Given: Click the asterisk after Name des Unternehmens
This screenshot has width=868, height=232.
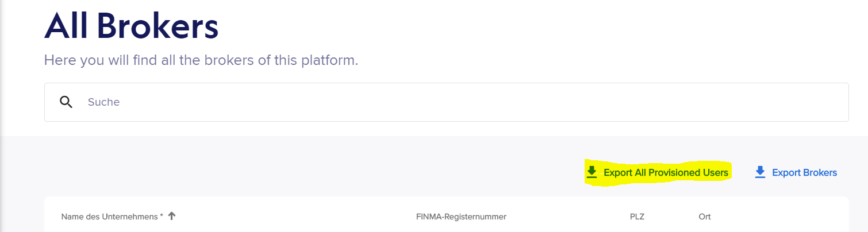Looking at the screenshot, I should tap(162, 216).
